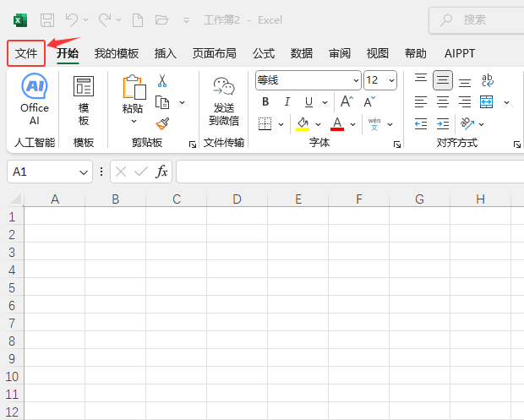Change text orientation icon
The image size is (524, 420).
[x=467, y=123]
